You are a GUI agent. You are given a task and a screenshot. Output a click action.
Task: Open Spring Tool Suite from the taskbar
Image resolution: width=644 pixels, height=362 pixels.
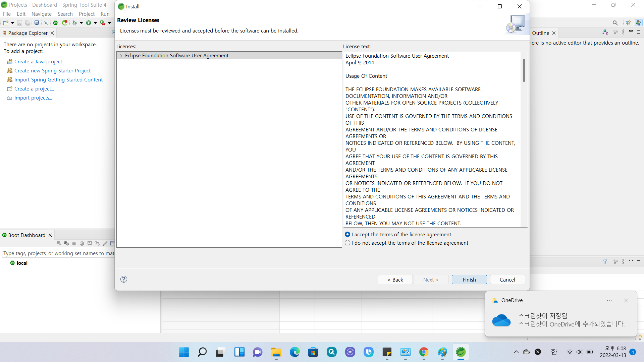(x=461, y=352)
